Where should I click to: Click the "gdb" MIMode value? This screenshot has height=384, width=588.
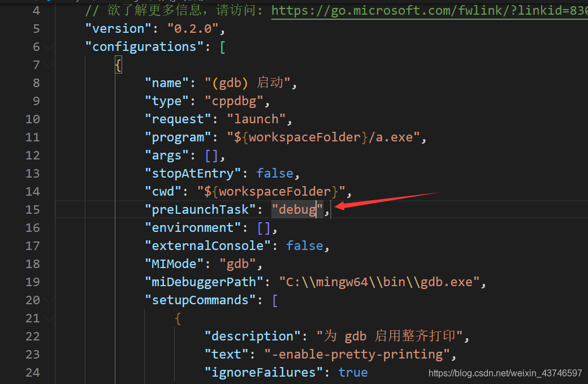[238, 264]
